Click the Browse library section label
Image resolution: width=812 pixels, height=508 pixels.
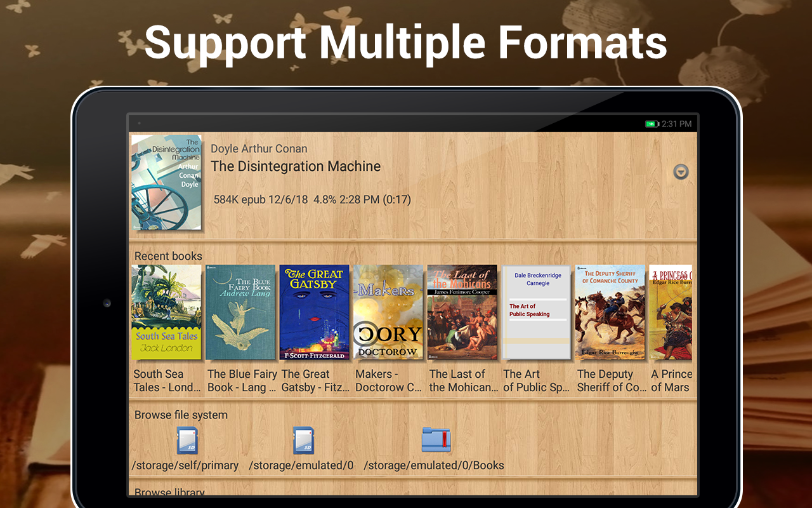[x=169, y=491]
